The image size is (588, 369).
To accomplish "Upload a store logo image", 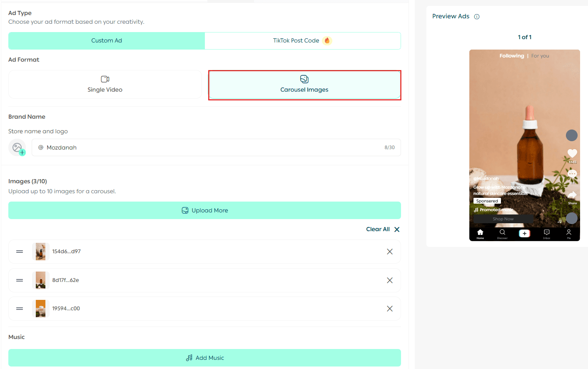I will coord(17,147).
